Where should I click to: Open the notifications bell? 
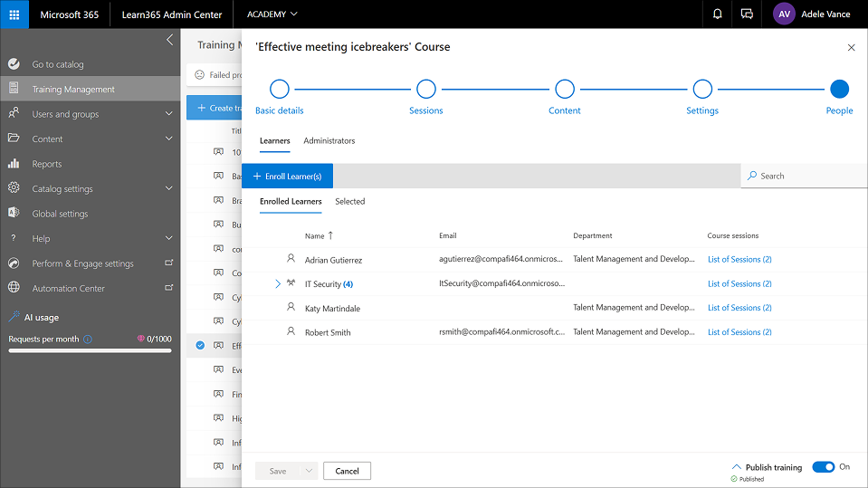(717, 14)
